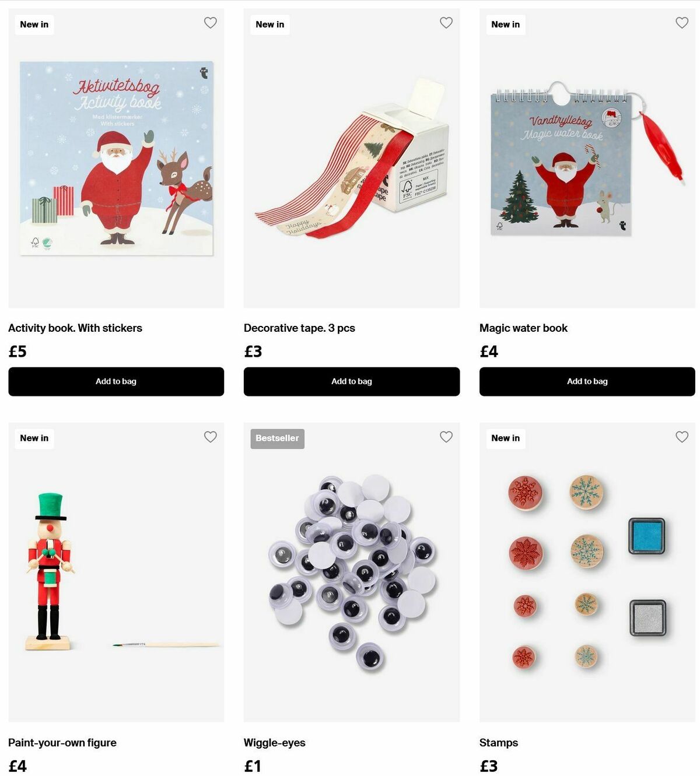This screenshot has width=700, height=776.
Task: Save Magic water book to wishlist
Action: click(x=681, y=23)
